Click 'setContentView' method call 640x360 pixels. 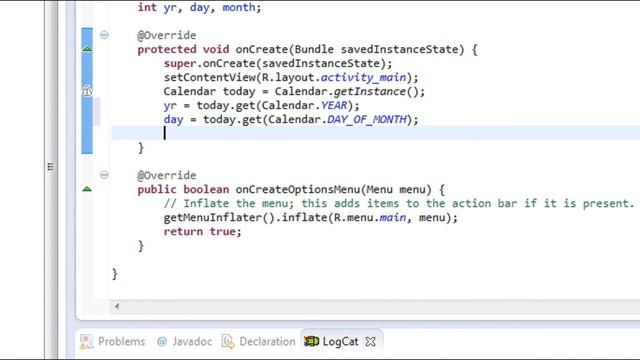(x=209, y=78)
